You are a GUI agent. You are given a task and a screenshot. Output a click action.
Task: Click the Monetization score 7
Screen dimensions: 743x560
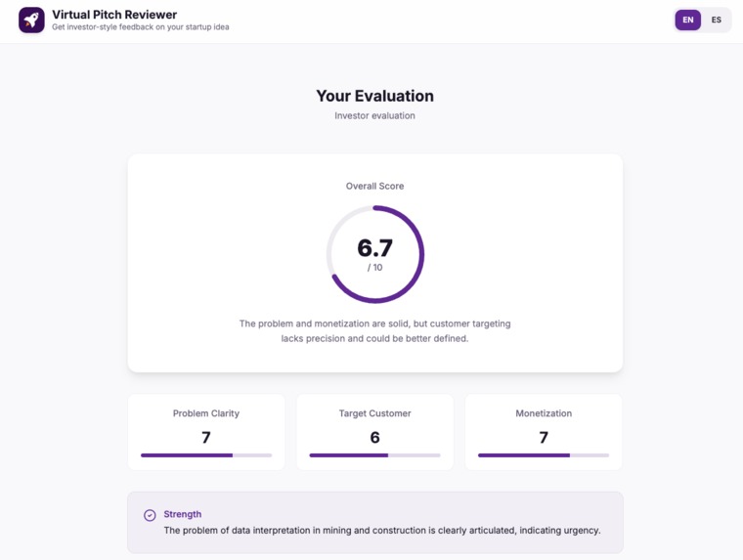tap(544, 437)
